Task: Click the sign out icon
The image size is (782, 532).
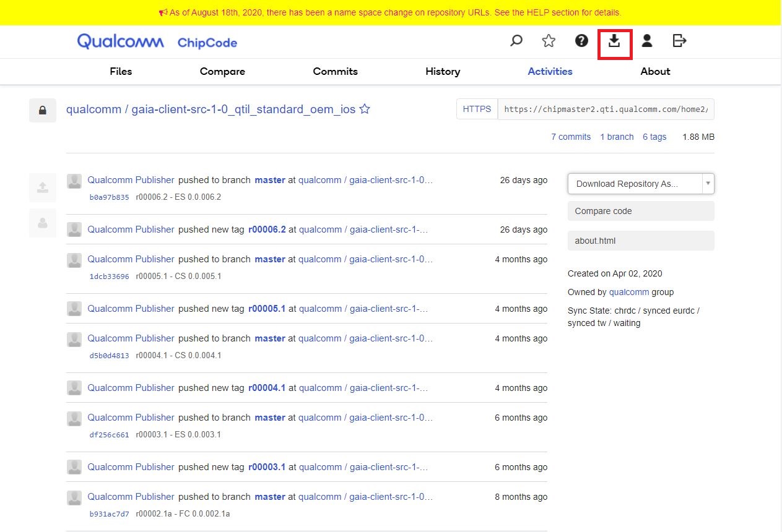Action: (x=679, y=41)
